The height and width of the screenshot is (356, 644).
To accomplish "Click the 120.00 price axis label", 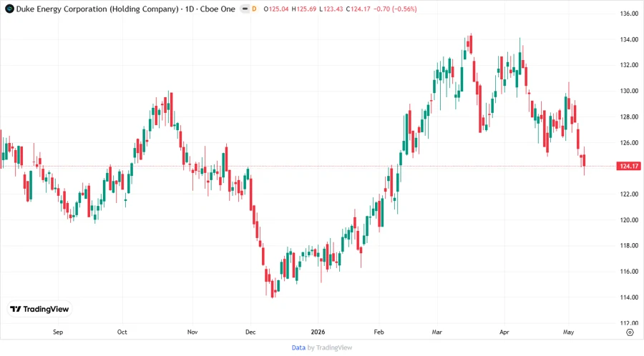I will click(629, 220).
